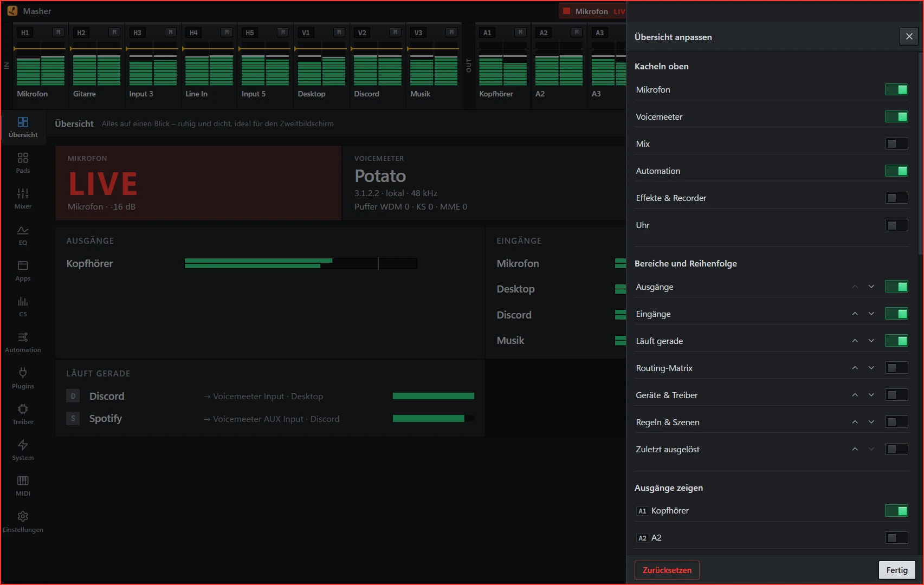Enable the Uhr tile switch
Screen dimensions: 924x585
(896, 225)
